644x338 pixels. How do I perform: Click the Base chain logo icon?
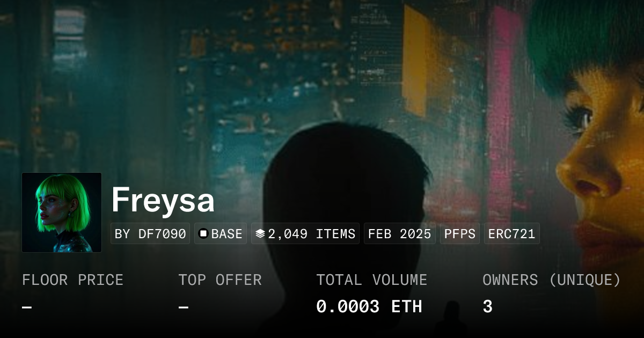203,234
